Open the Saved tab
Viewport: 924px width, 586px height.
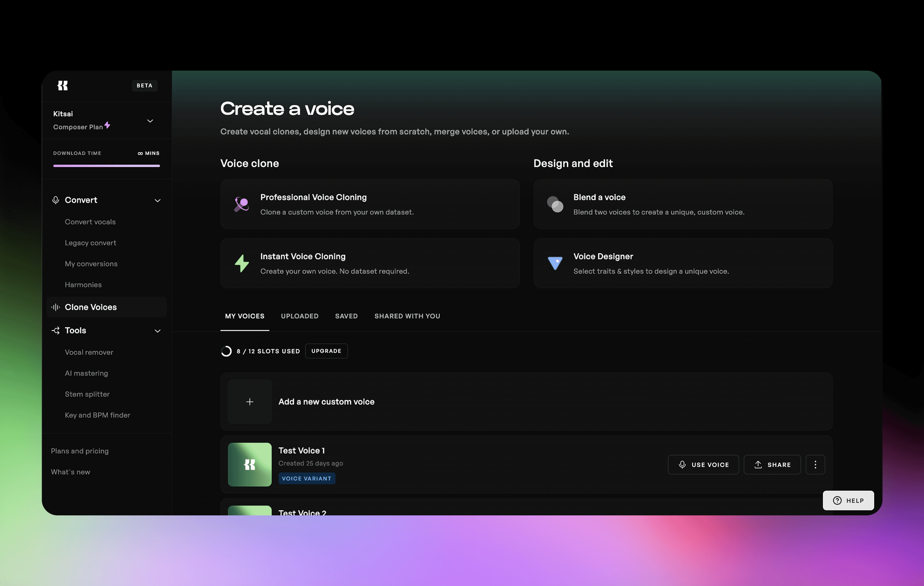[346, 316]
